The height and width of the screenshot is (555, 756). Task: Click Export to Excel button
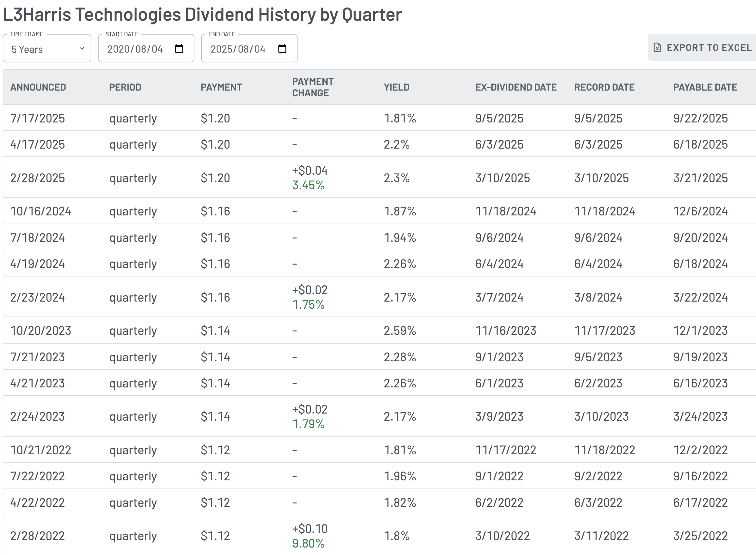(x=702, y=47)
